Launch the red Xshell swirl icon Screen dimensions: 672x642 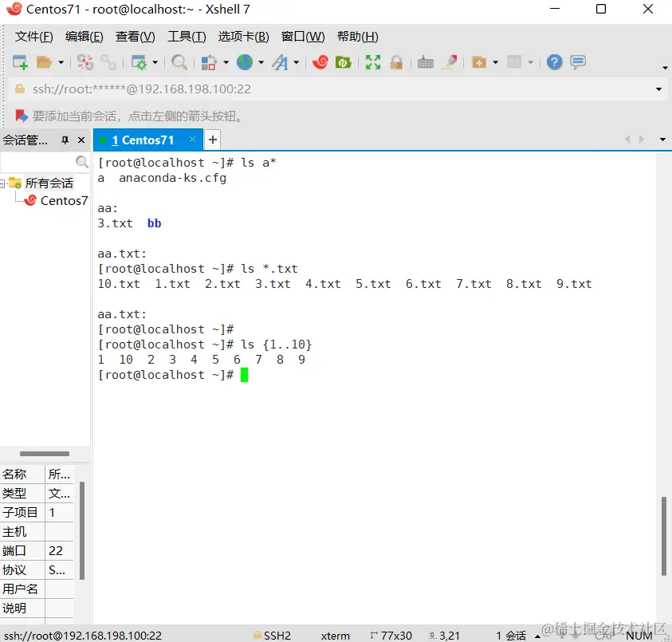pos(320,63)
